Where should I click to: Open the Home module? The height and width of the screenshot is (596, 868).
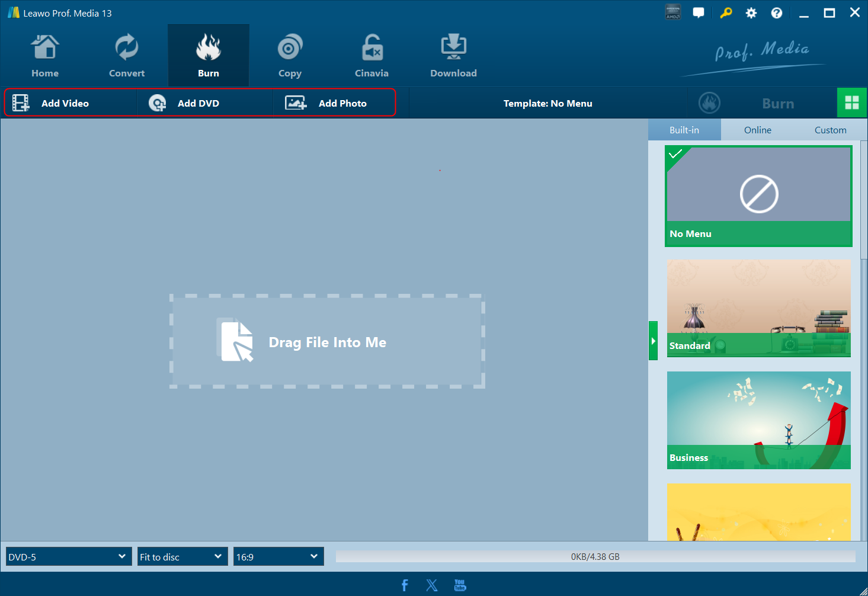tap(45, 56)
